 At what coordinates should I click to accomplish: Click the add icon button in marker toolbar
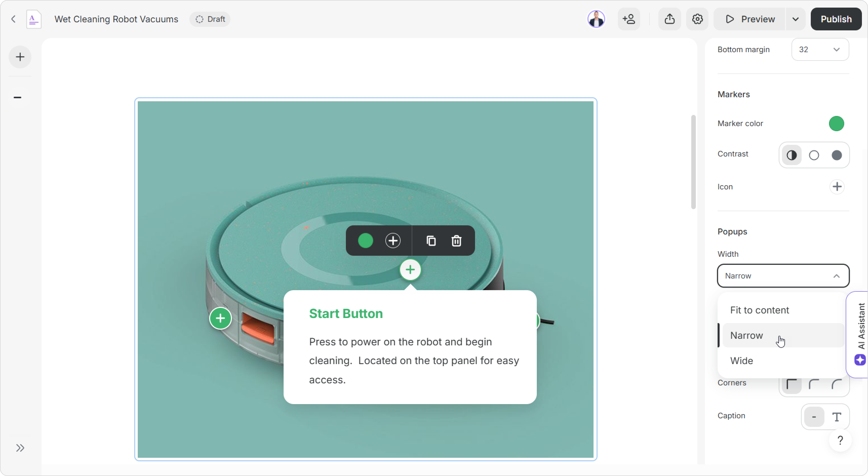pos(393,241)
